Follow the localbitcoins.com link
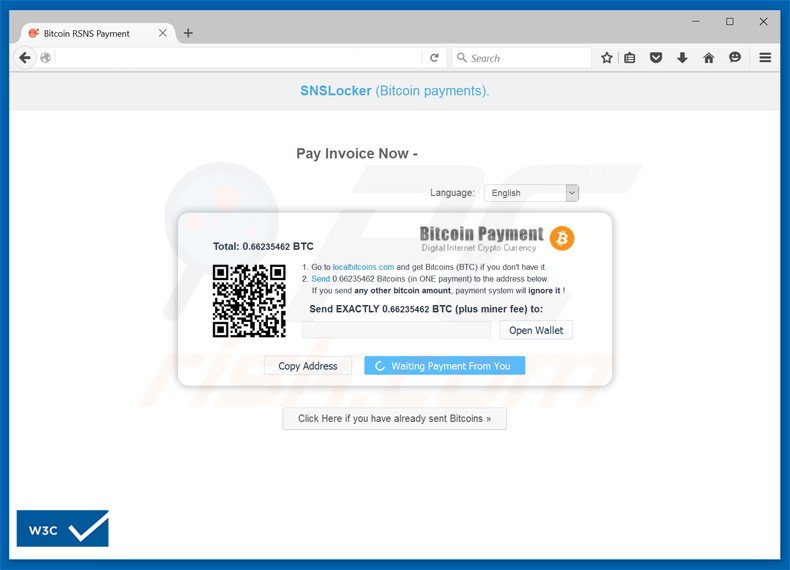This screenshot has width=790, height=570. point(363,267)
